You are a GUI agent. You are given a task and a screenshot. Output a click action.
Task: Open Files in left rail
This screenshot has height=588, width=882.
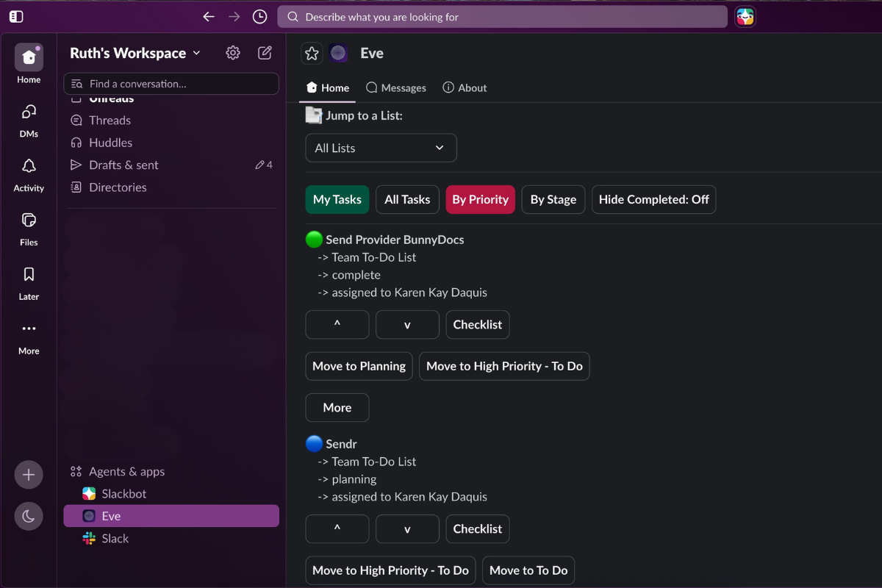(29, 229)
